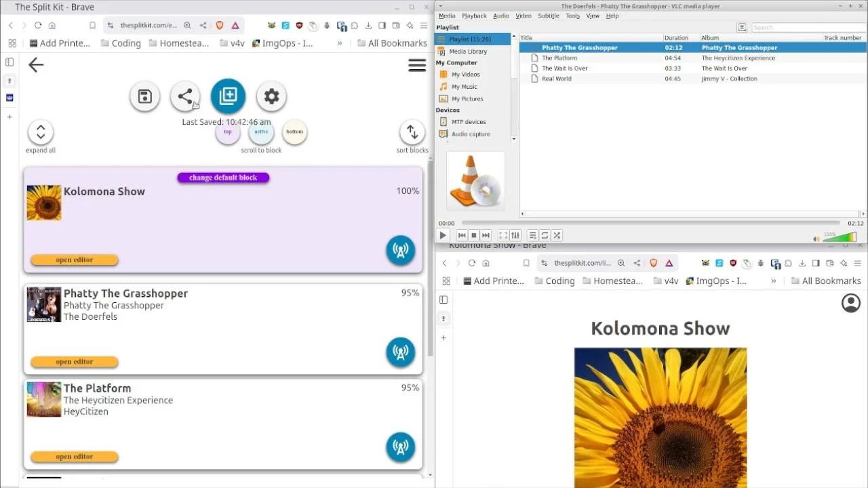Viewport: 868px width, 488px height.
Task: Click the VLC volume slider
Action: (x=843, y=237)
